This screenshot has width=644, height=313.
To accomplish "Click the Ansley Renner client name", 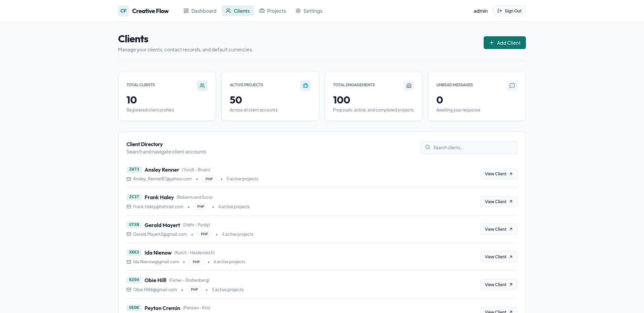I will click(x=162, y=170).
